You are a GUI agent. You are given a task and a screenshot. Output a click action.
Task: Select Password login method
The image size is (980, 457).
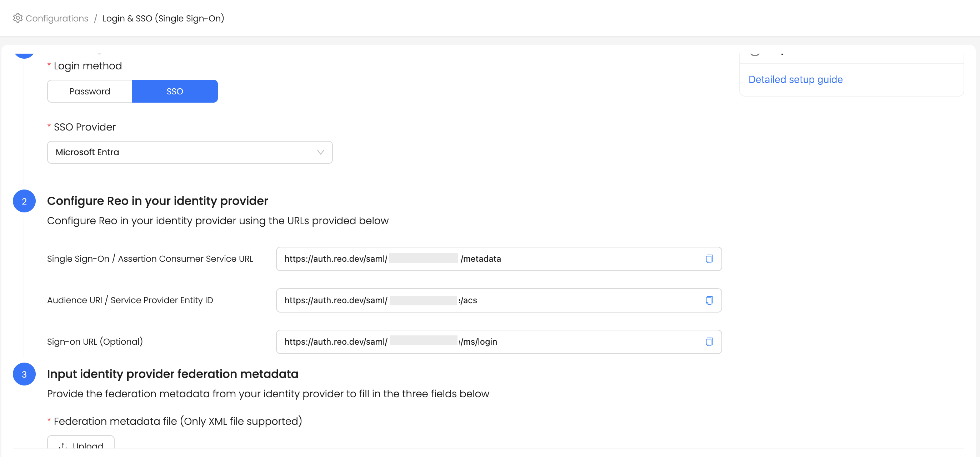pos(90,92)
